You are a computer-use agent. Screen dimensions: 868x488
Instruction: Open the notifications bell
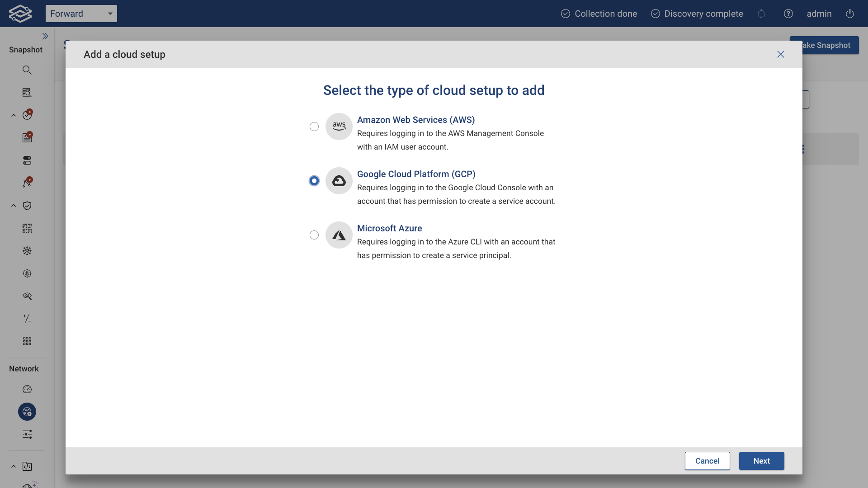coord(761,14)
